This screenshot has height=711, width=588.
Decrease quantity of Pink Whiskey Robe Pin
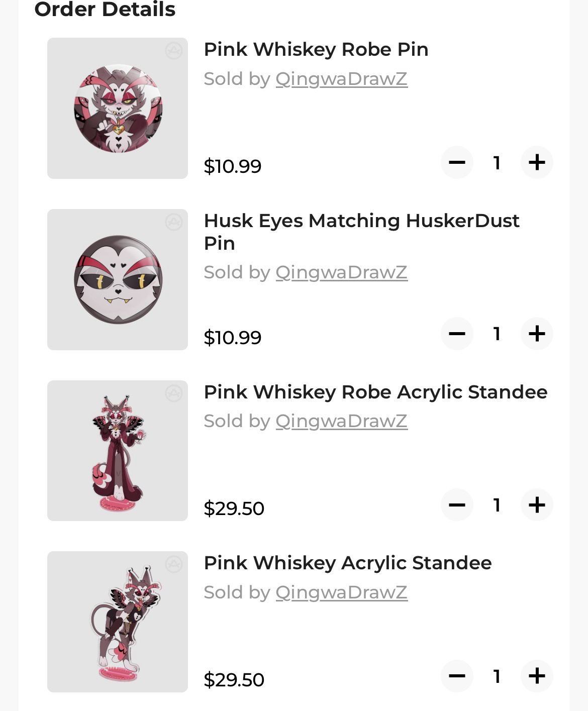tap(457, 162)
